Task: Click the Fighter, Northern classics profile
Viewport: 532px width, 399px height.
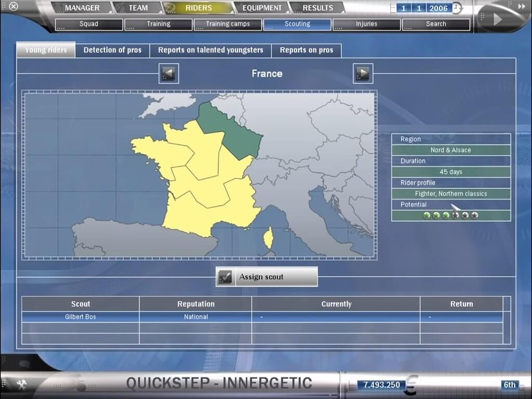Action: coord(451,194)
